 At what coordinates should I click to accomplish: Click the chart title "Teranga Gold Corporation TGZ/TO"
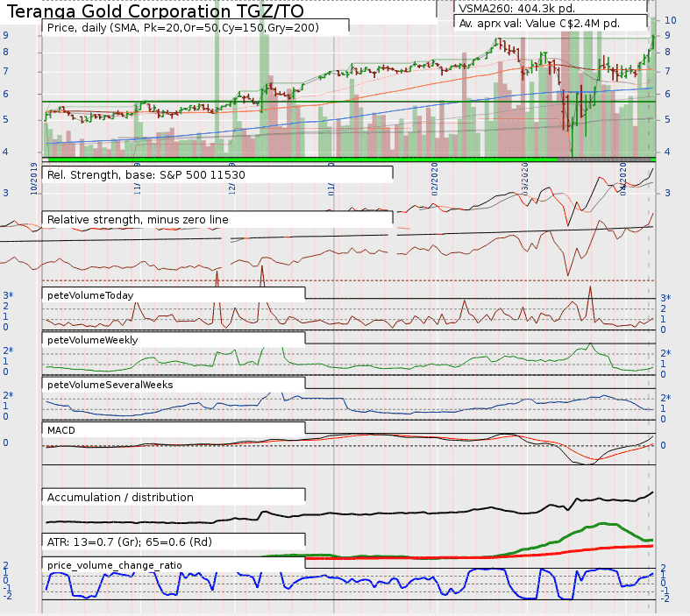[x=155, y=11]
